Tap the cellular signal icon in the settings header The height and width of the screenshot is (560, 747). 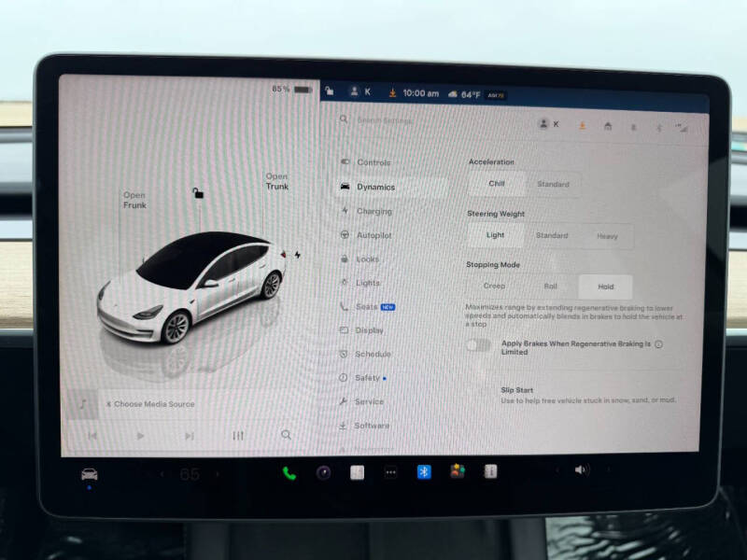point(683,128)
